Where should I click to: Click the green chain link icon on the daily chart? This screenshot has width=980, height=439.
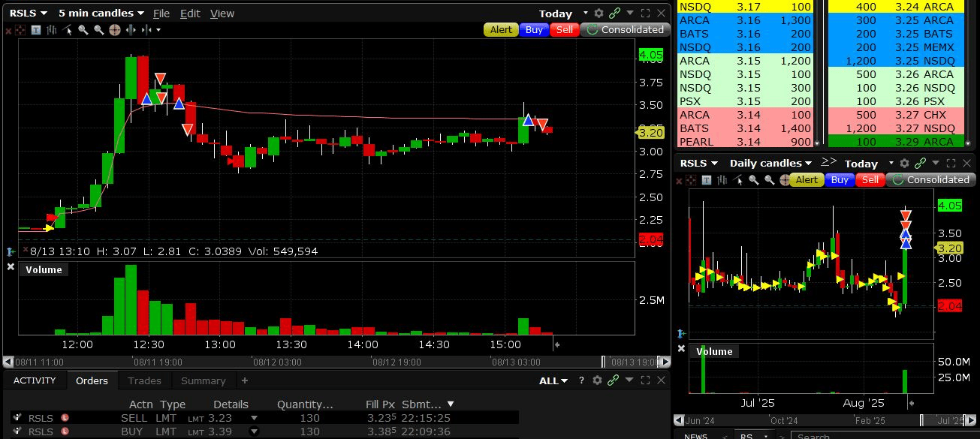pyautogui.click(x=920, y=163)
